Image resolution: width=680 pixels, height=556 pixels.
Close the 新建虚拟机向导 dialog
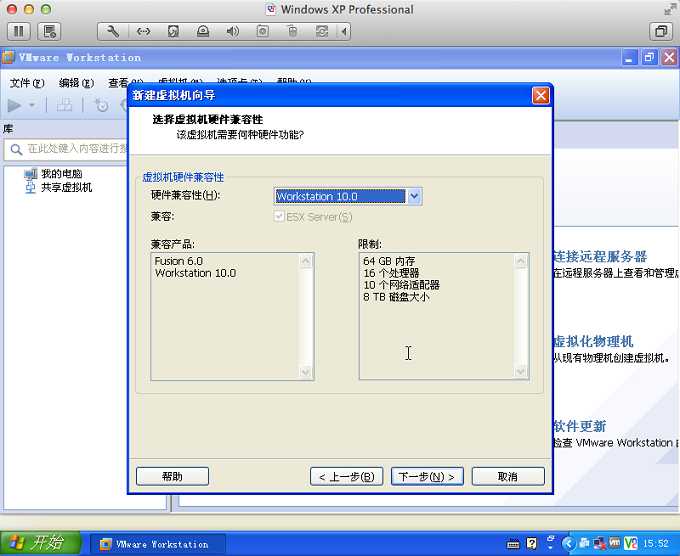pos(540,95)
